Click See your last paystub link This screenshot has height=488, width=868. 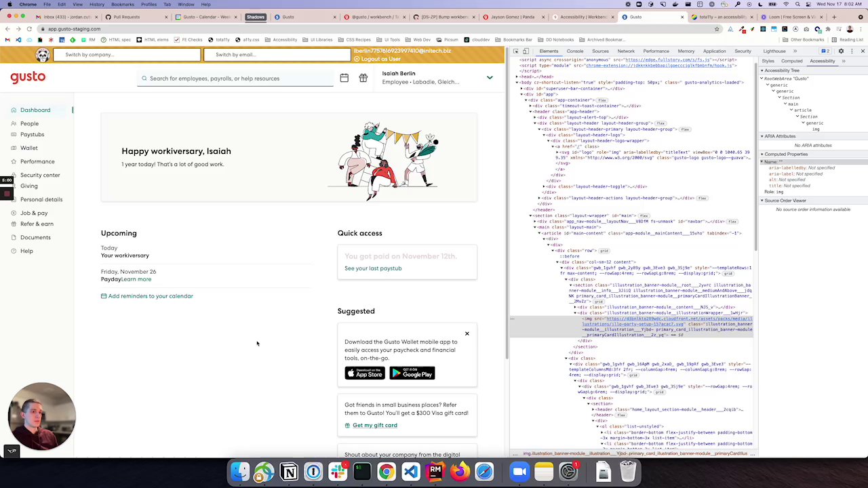(x=373, y=268)
